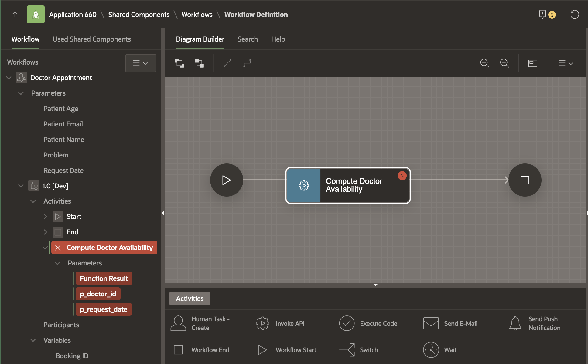Click the red error badge on activity node
This screenshot has width=588, height=364.
click(402, 176)
